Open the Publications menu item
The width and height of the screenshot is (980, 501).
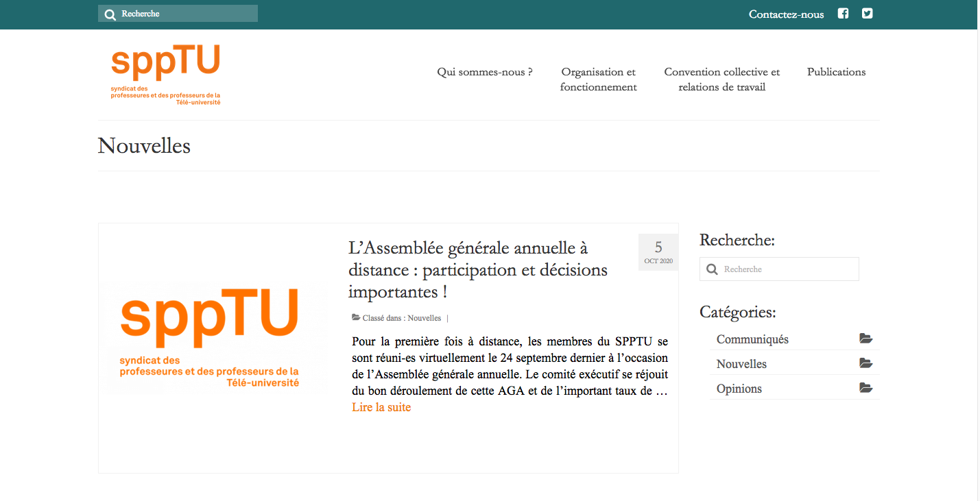point(836,72)
